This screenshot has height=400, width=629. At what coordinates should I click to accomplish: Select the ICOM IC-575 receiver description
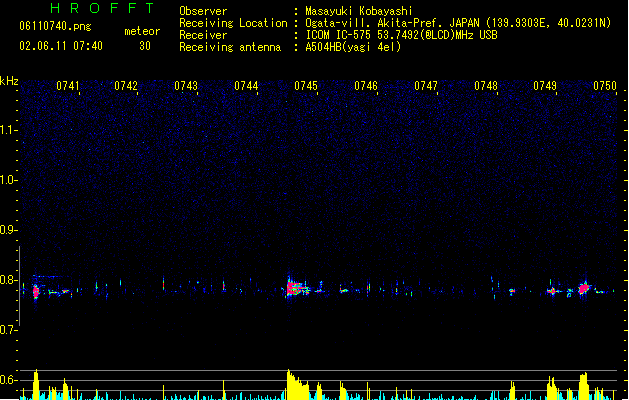[x=401, y=35]
